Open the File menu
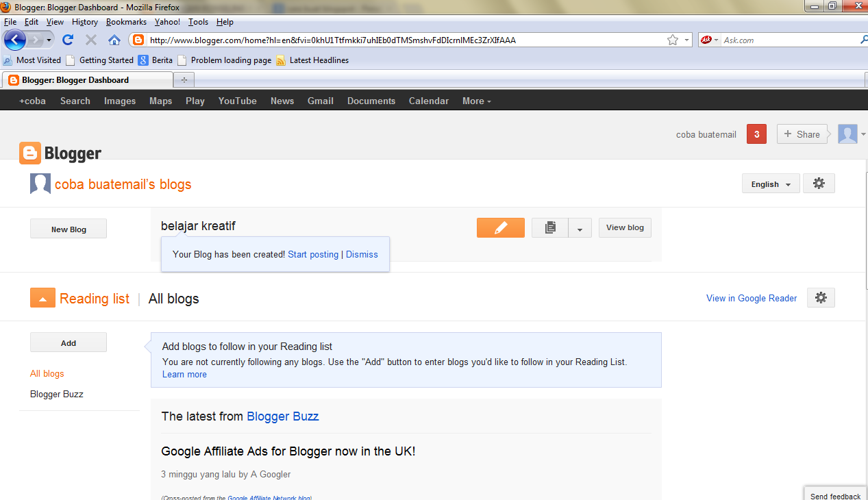 click(10, 22)
